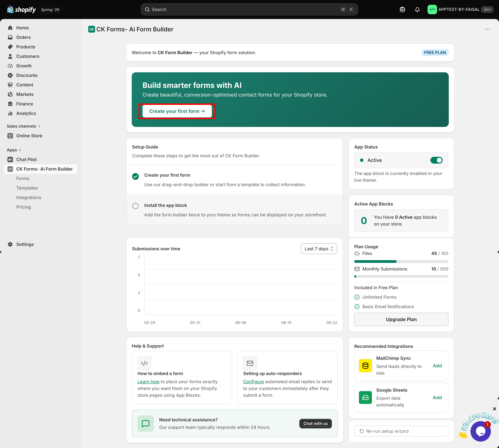Click the Chat Pilot app icon
The image size is (499, 448).
pyautogui.click(x=10, y=160)
